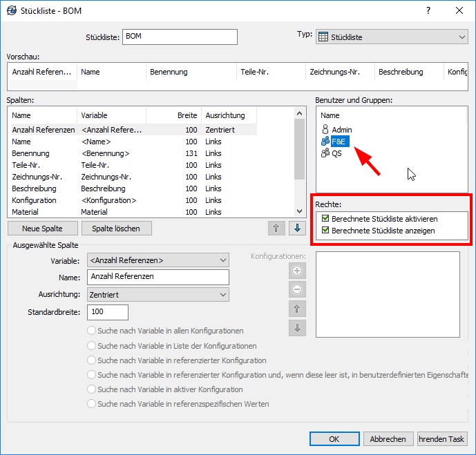This screenshot has width=476, height=455.
Task: Click the remove configuration minus icon
Action: pos(297,289)
